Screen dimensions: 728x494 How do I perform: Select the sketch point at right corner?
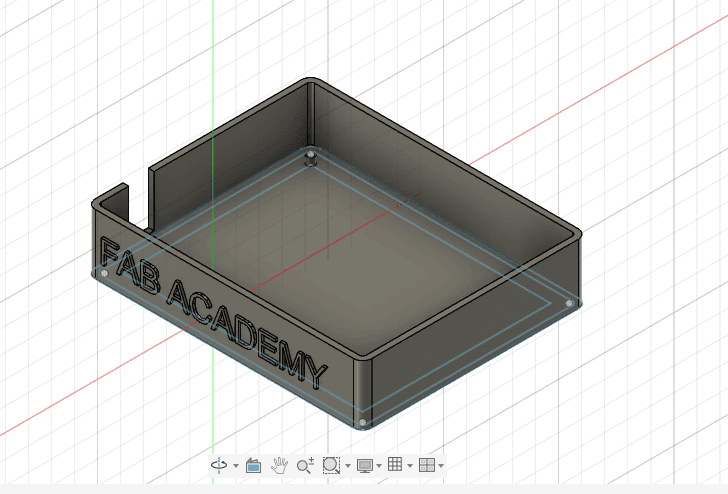[569, 303]
